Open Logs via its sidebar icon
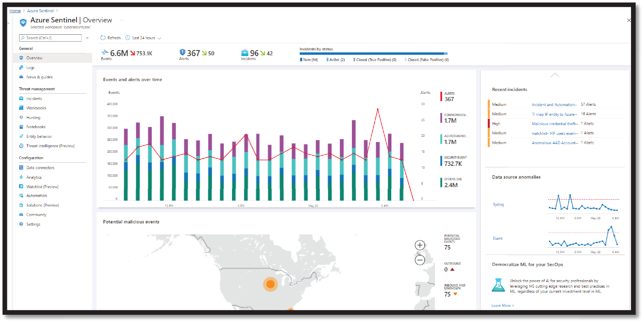 [x=21, y=68]
